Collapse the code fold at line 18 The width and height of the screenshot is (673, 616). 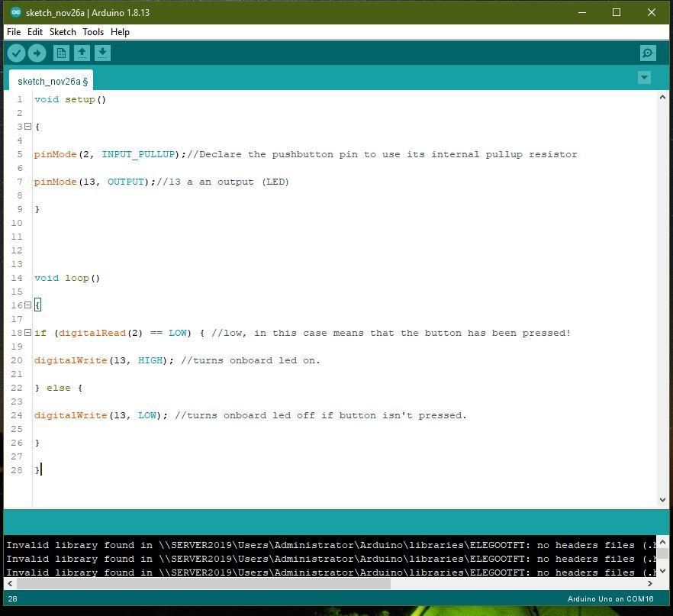pyautogui.click(x=28, y=333)
